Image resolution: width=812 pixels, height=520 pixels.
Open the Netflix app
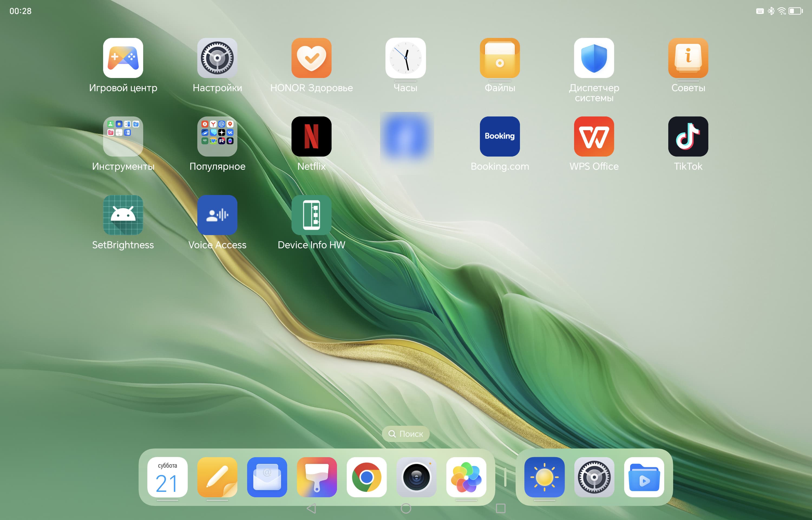click(311, 136)
